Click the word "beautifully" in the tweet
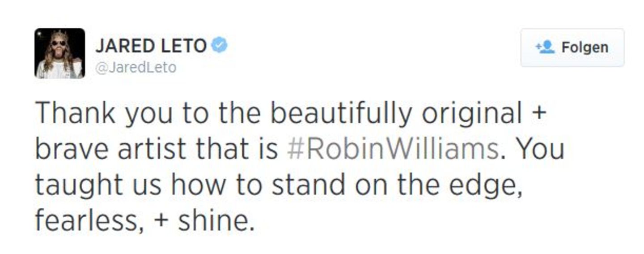 click(341, 114)
